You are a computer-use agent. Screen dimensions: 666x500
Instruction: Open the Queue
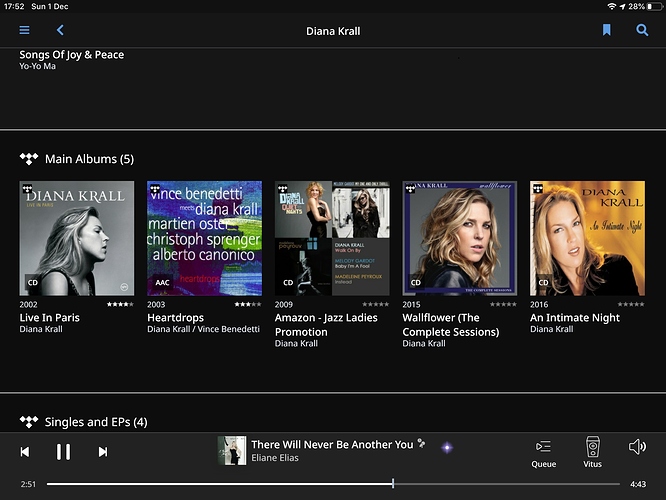(544, 454)
